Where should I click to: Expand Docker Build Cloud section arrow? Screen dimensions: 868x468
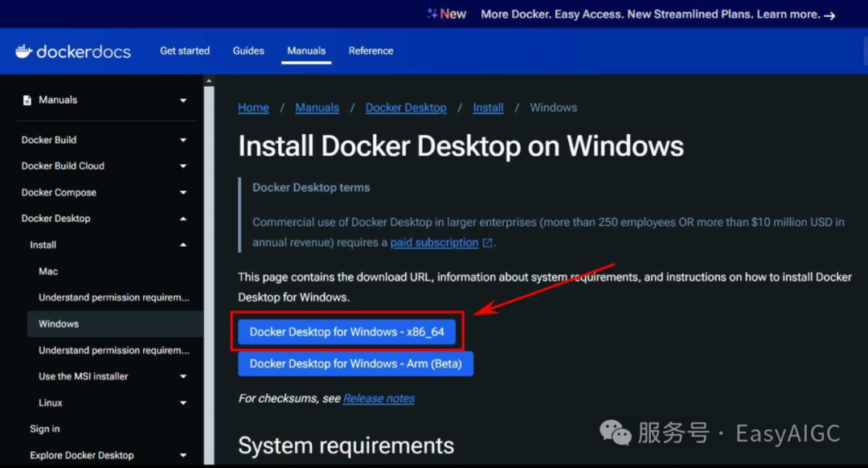[x=183, y=166]
